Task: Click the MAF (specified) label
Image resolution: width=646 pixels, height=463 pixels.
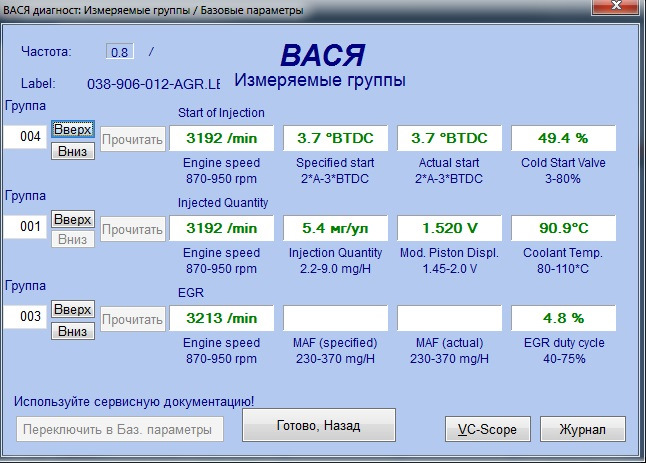Action: click(x=335, y=343)
